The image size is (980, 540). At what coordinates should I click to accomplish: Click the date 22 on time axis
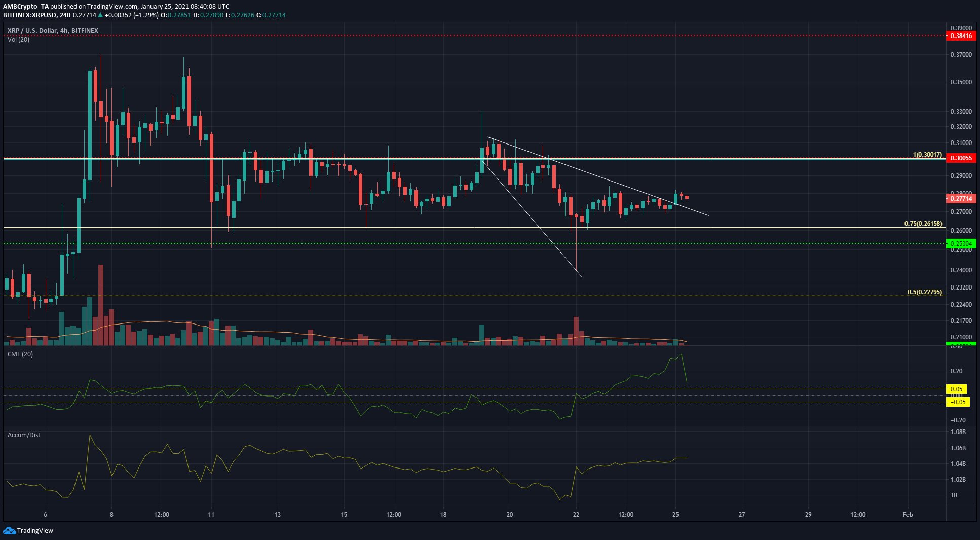576,515
